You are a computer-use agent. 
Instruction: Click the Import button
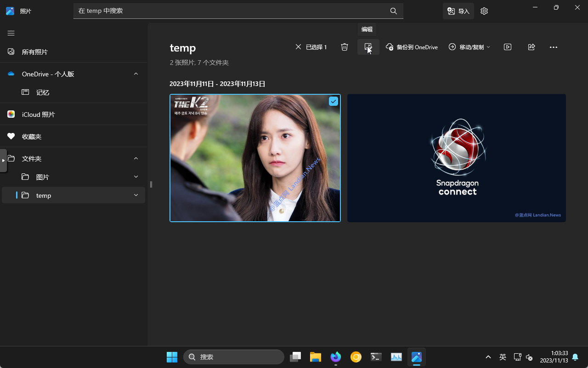458,11
